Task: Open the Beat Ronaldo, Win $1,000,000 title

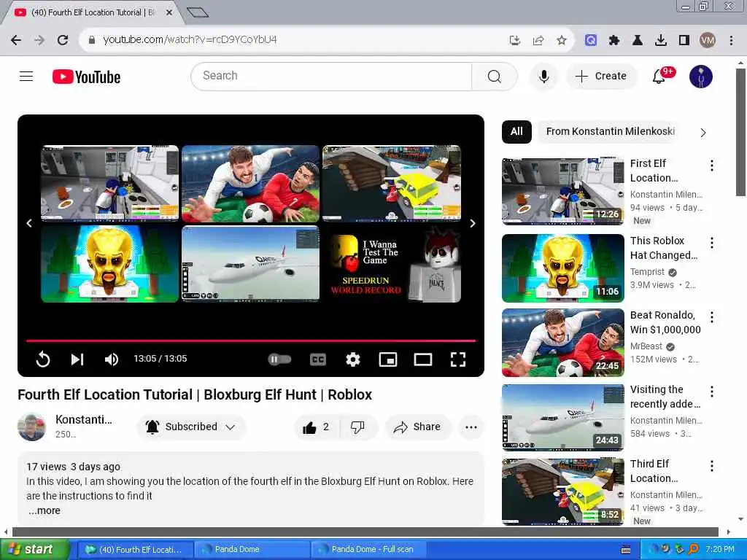Action: point(665,322)
